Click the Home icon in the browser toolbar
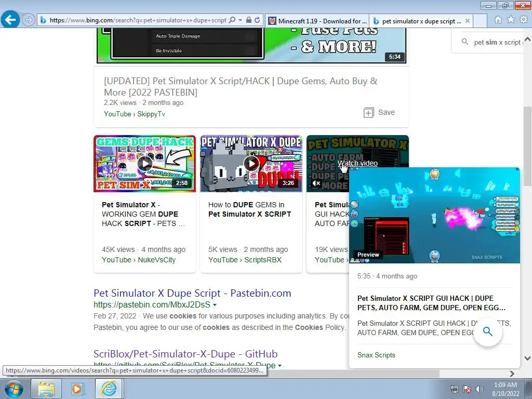The height and width of the screenshot is (399, 532). click(498, 20)
